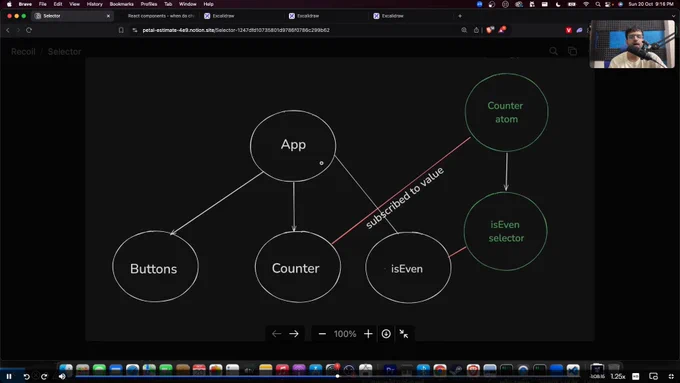This screenshot has height=383, width=680.
Task: Open the Brave application menu
Action: tap(25, 4)
